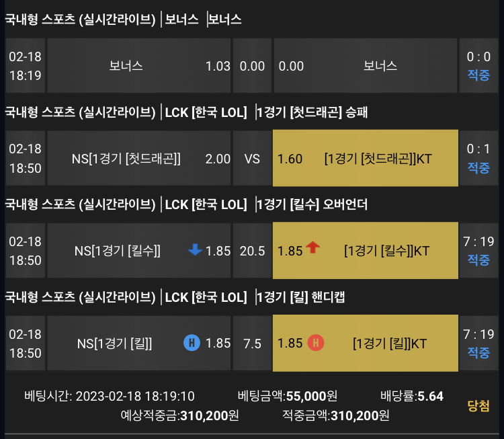The height and width of the screenshot is (439, 504).
Task: Select the KT kill handicap 1.85 cell
Action: tap(366, 343)
